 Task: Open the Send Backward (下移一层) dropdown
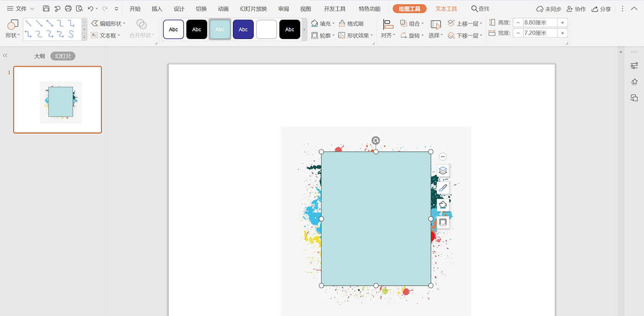pyautogui.click(x=465, y=35)
